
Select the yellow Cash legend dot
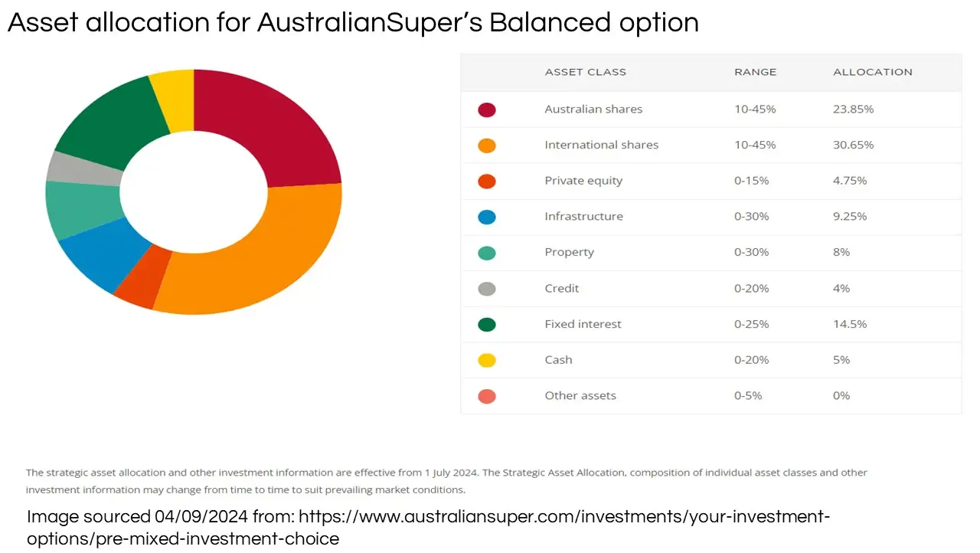487,360
